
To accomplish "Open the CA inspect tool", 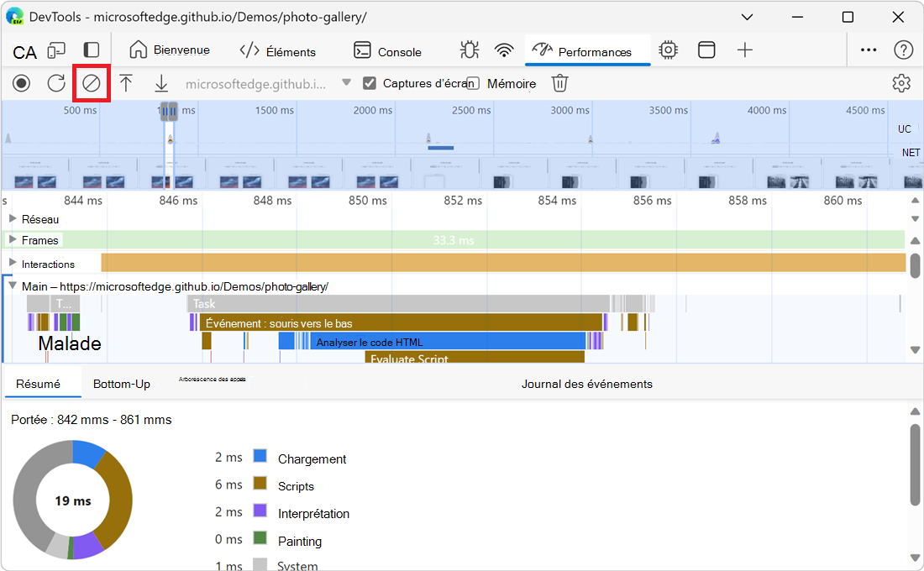I will tap(24, 52).
